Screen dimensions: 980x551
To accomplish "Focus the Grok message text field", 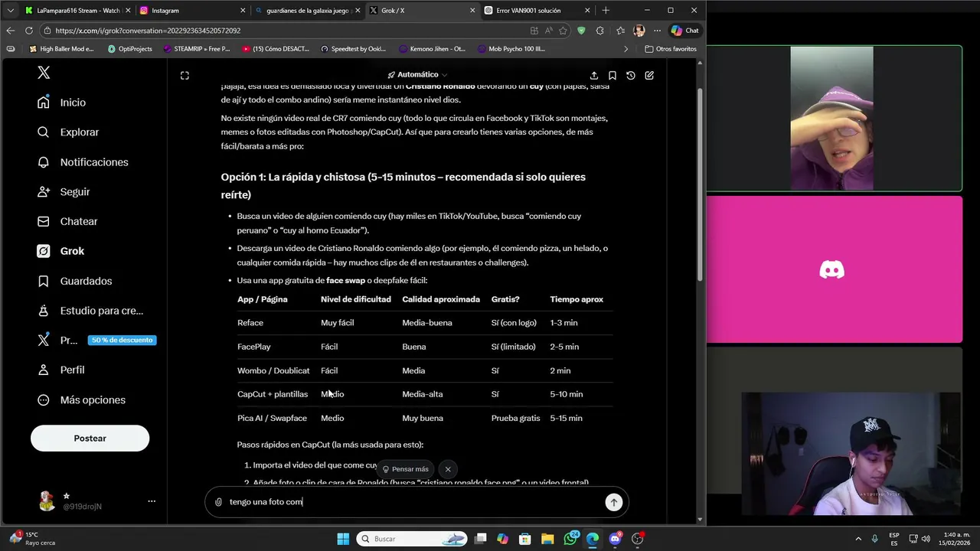I will [x=413, y=502].
